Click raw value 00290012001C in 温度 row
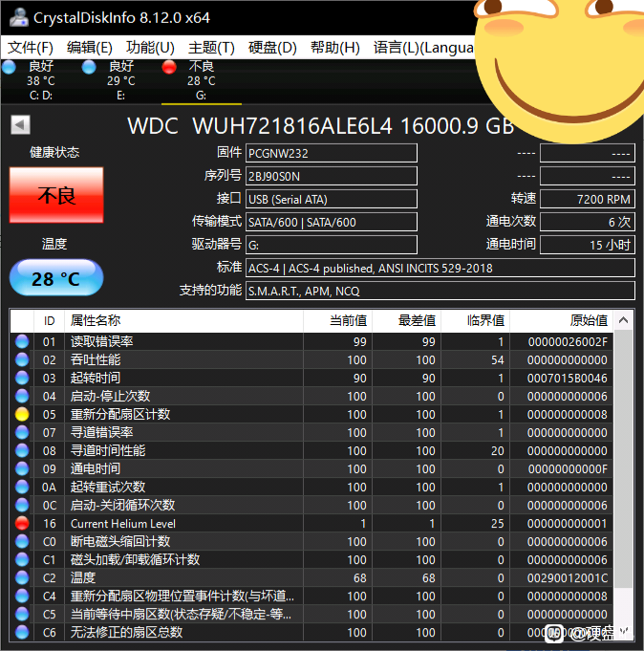Viewport: 644px width, 651px height. click(x=568, y=578)
